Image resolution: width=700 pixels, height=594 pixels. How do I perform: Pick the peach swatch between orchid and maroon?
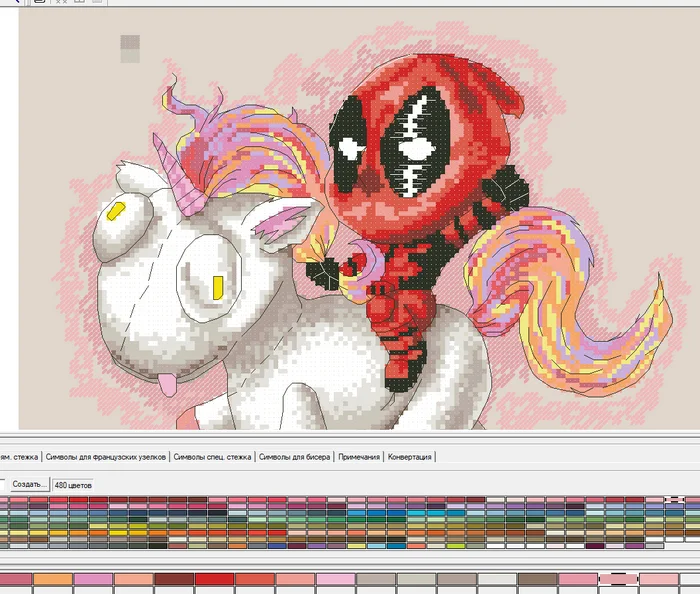[134, 579]
